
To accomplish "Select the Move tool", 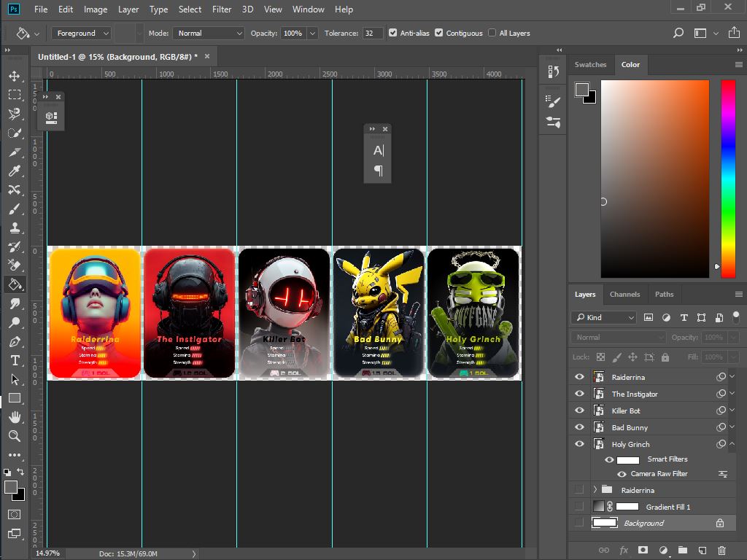I will (14, 76).
